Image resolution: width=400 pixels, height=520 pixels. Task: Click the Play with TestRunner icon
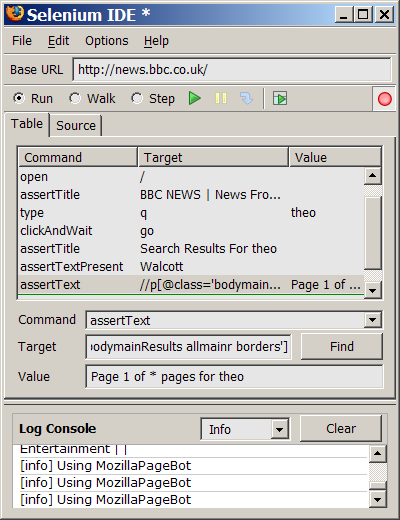(x=280, y=98)
